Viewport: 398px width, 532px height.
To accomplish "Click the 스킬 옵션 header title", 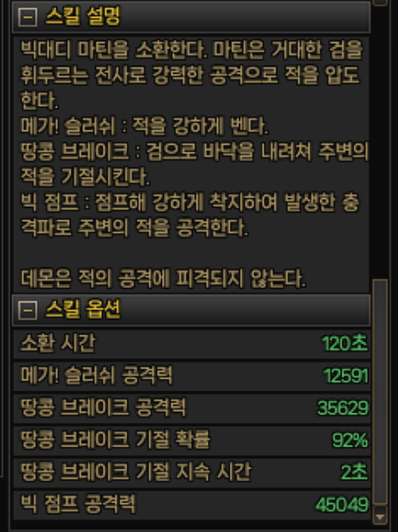I will point(83,309).
